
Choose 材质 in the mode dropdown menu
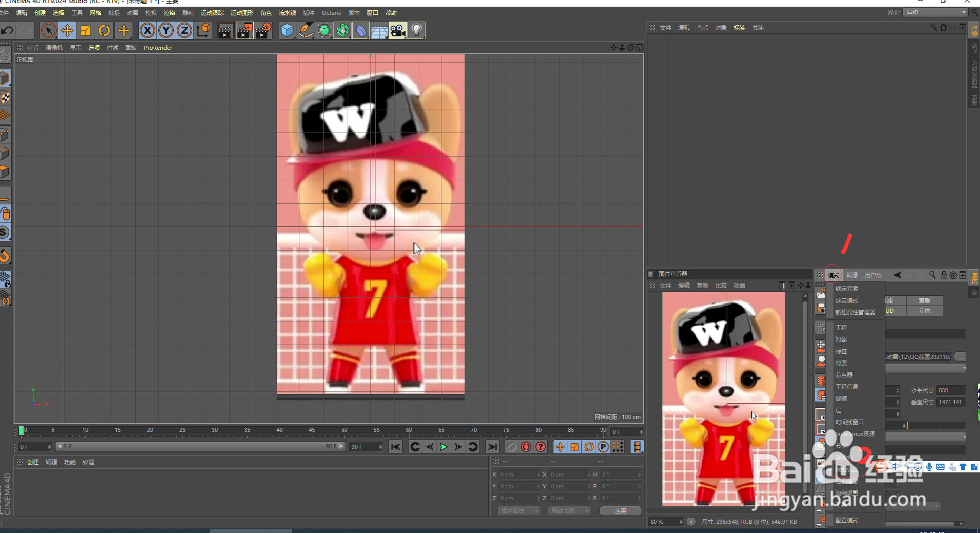click(841, 363)
